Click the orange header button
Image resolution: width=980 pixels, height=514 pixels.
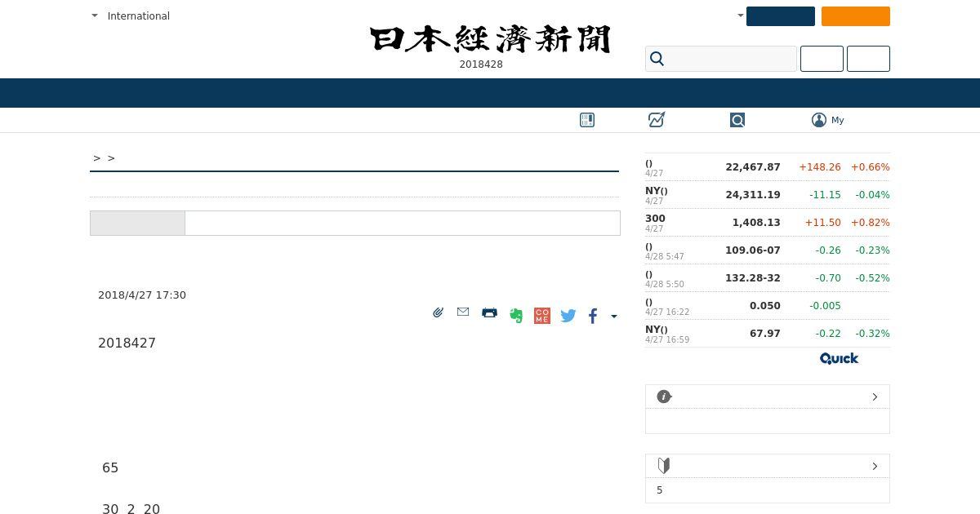(856, 16)
